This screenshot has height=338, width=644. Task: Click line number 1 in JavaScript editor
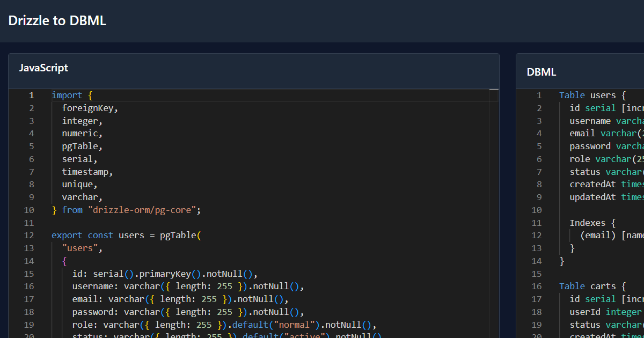[31, 95]
